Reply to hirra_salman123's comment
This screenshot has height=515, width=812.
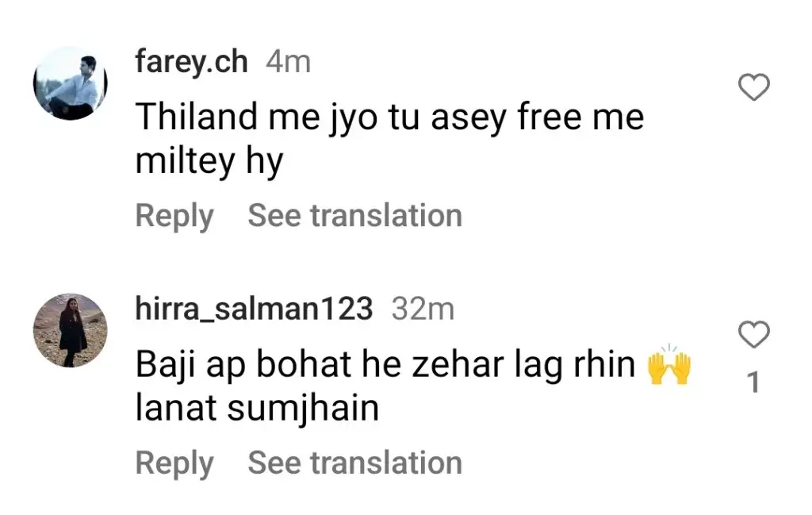click(x=174, y=463)
